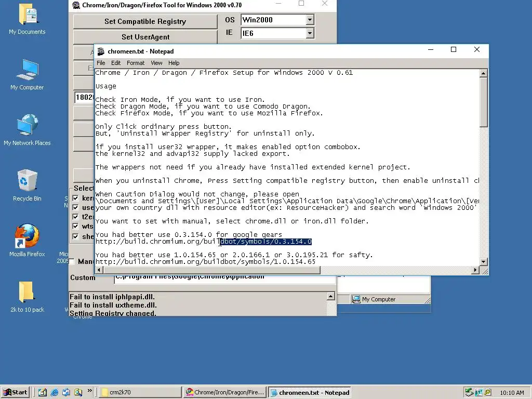The width and height of the screenshot is (532, 399).
Task: Enable the 'Man...' checkbox in tool window
Action: click(72, 261)
